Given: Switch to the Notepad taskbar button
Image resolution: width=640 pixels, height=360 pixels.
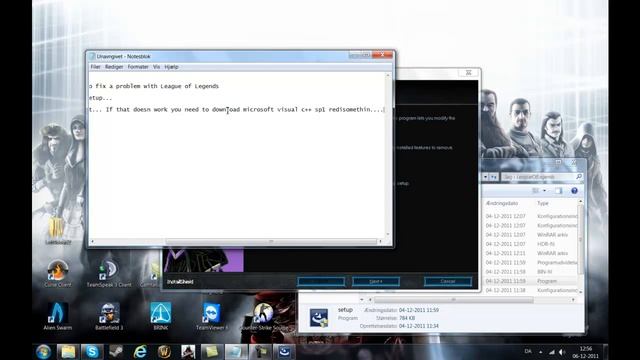Looking at the screenshot, I should click(x=236, y=352).
